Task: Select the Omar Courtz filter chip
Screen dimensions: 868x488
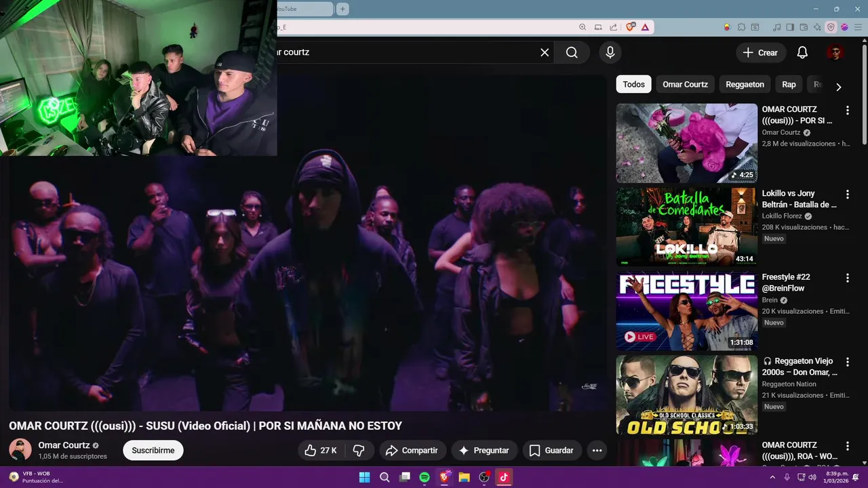Action: pyautogui.click(x=685, y=85)
